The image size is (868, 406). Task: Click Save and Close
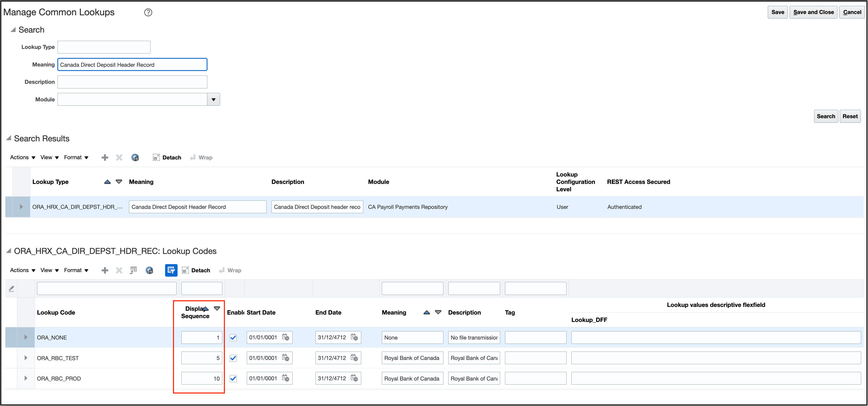point(813,12)
